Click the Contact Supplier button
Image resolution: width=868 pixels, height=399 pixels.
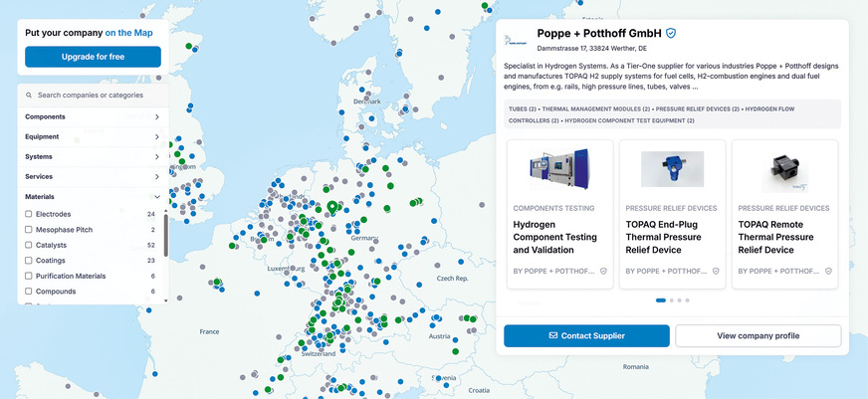click(x=586, y=335)
